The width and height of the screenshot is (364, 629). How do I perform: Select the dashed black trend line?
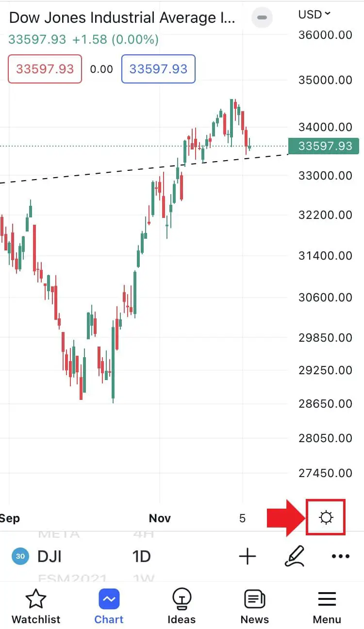point(144,168)
